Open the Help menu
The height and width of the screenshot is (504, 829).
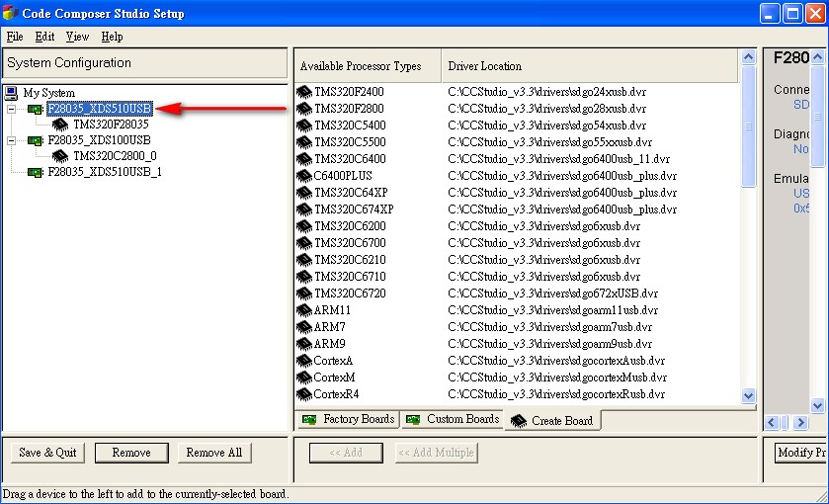112,37
